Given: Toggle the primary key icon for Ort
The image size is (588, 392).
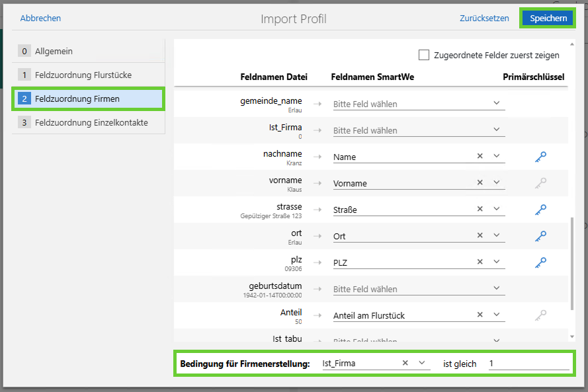Looking at the screenshot, I should point(542,235).
